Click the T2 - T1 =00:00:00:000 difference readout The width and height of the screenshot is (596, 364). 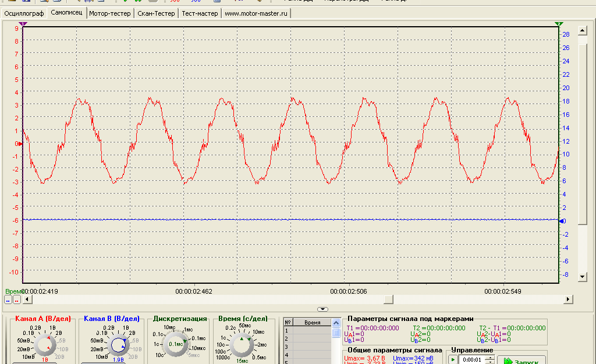[512, 328]
